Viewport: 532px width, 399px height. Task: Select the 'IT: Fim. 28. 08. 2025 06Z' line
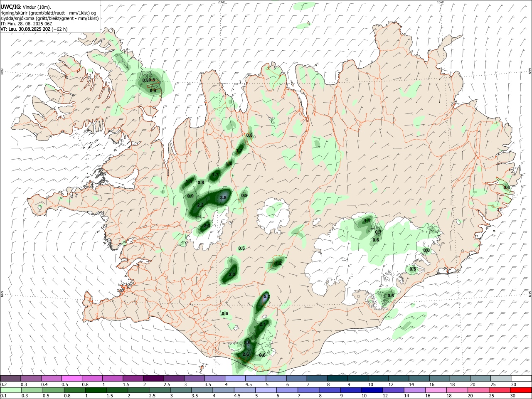coord(25,24)
